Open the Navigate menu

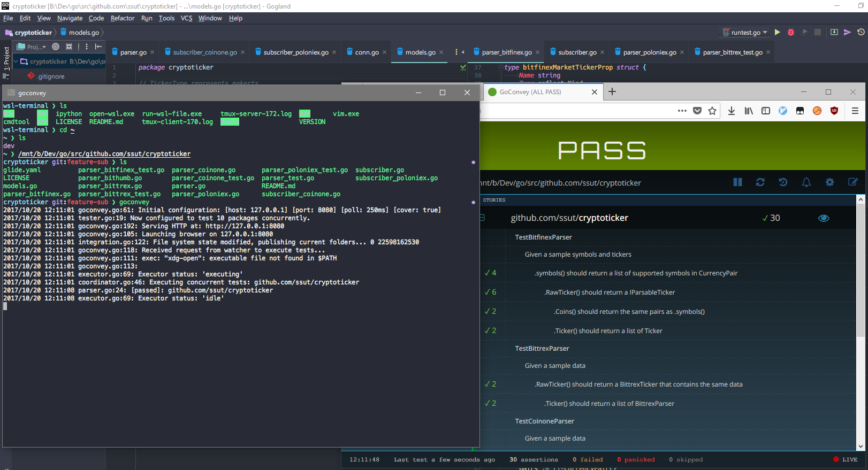pyautogui.click(x=70, y=18)
